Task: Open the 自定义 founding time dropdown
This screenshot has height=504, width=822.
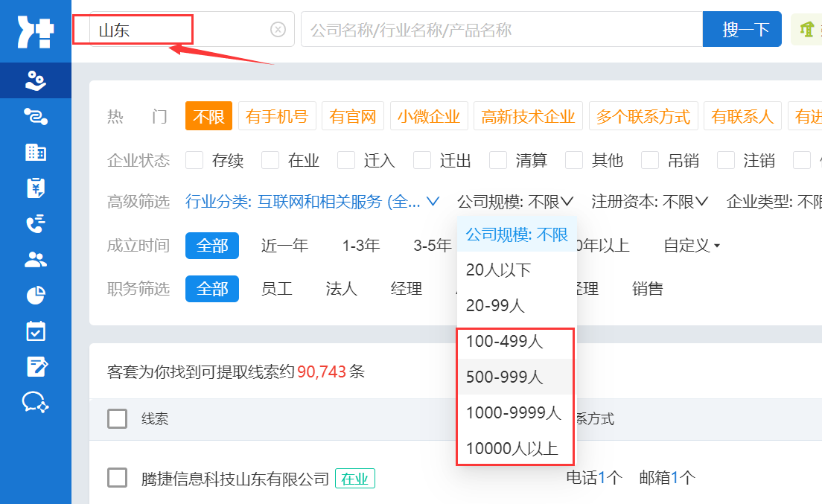Action: 690,246
